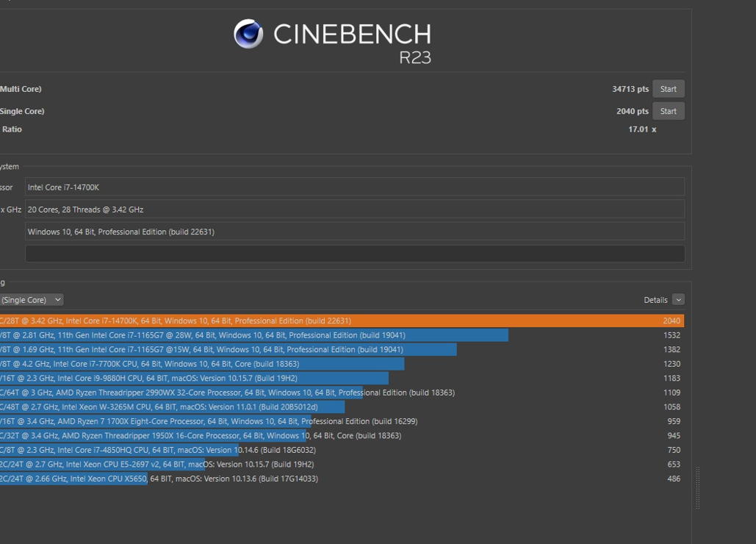Click the Intel Core i7-14700K processor field
The image size is (756, 544).
click(354, 187)
